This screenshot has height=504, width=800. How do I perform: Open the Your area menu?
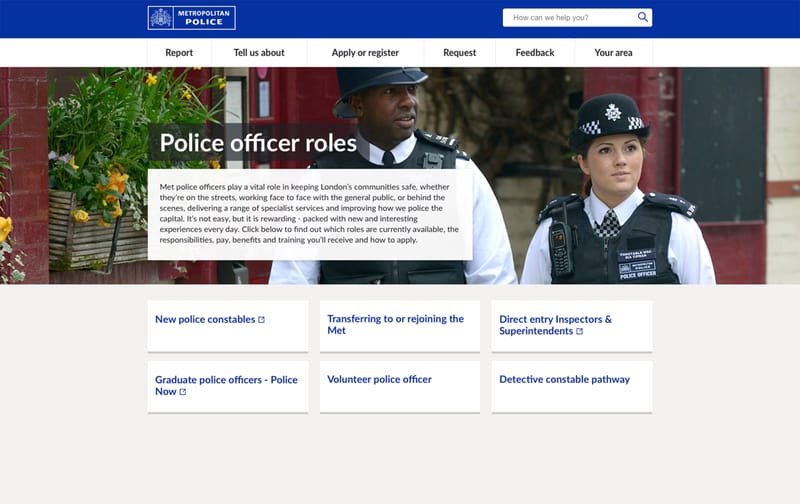(613, 53)
